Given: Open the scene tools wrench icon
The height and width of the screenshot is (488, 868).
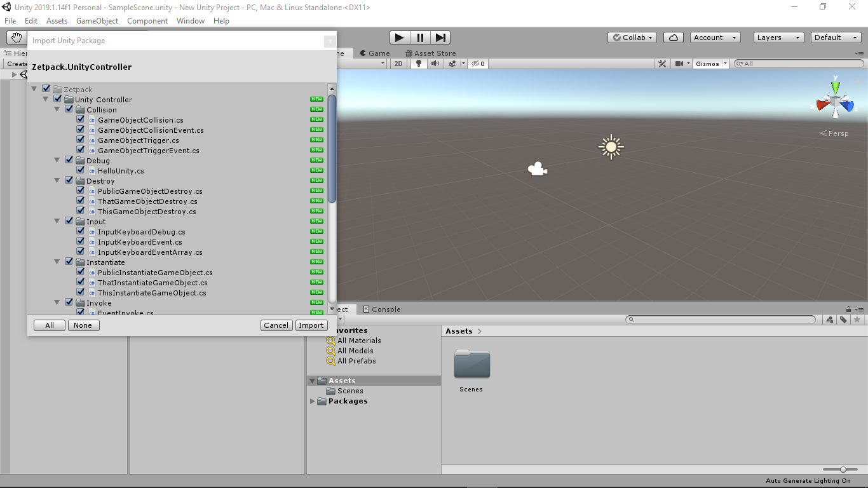Looking at the screenshot, I should (x=662, y=64).
